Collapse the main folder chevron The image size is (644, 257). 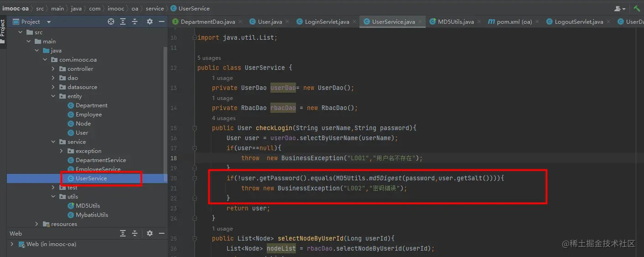pyautogui.click(x=29, y=42)
